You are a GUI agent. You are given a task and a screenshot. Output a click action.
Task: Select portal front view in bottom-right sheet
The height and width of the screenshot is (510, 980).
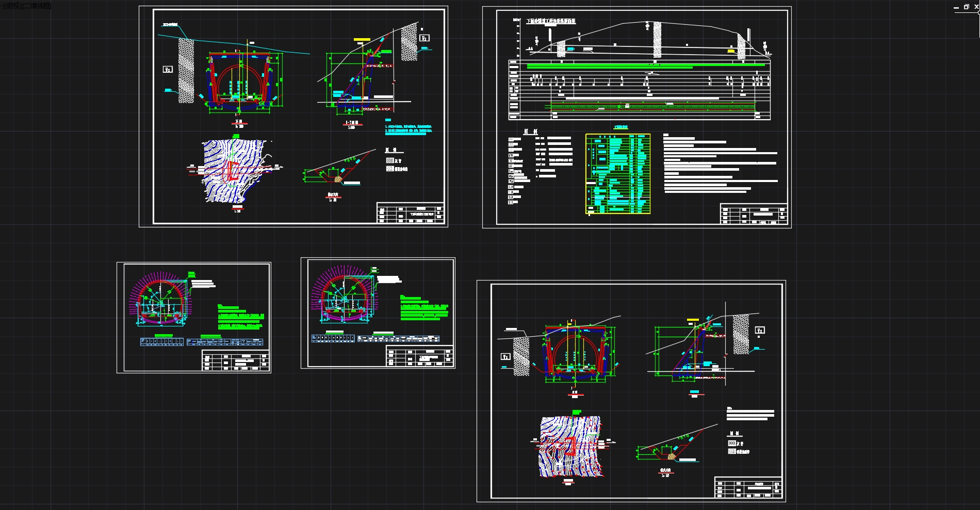575,353
